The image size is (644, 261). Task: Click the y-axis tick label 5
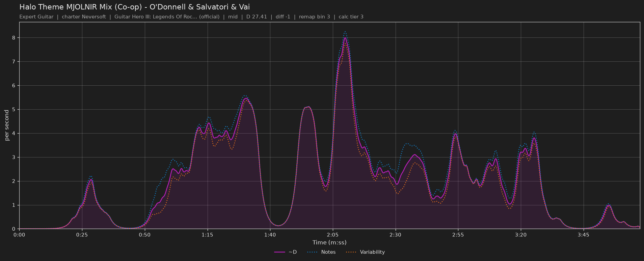point(14,110)
